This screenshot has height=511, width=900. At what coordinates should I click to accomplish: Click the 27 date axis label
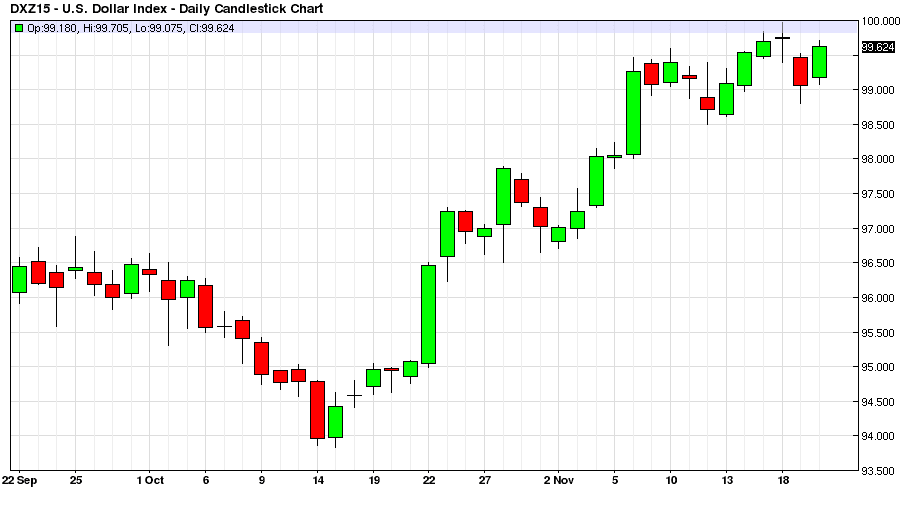(x=485, y=480)
